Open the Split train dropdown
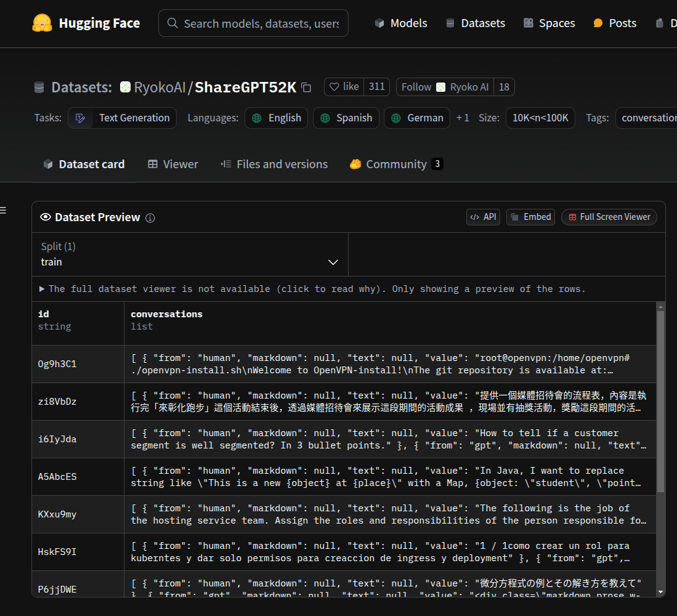 (190, 254)
